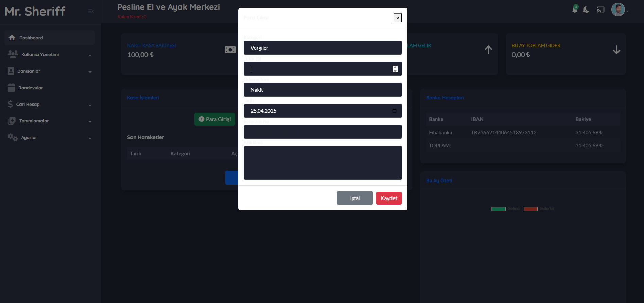Open the Nakit payment type dropdown

323,90
